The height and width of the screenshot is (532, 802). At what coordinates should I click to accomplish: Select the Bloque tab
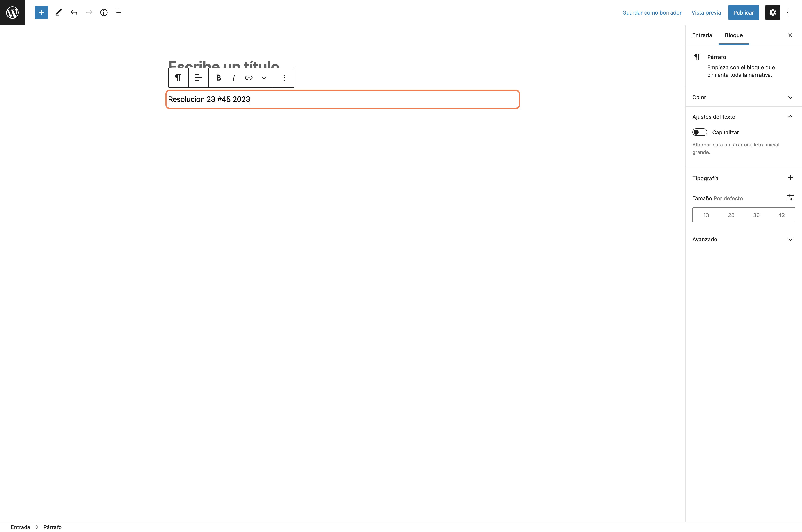click(x=733, y=35)
